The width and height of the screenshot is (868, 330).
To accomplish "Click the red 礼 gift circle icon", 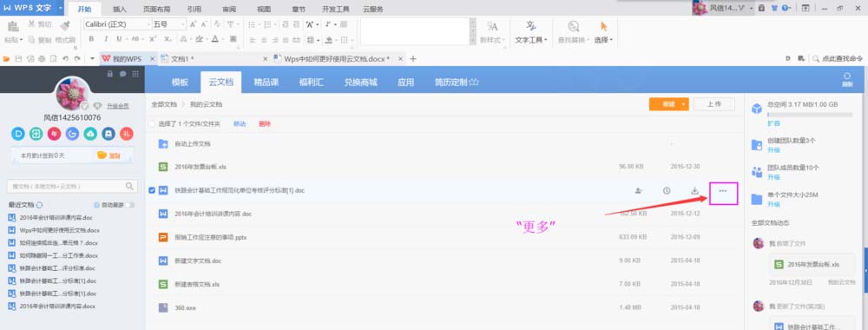I will click(x=127, y=134).
